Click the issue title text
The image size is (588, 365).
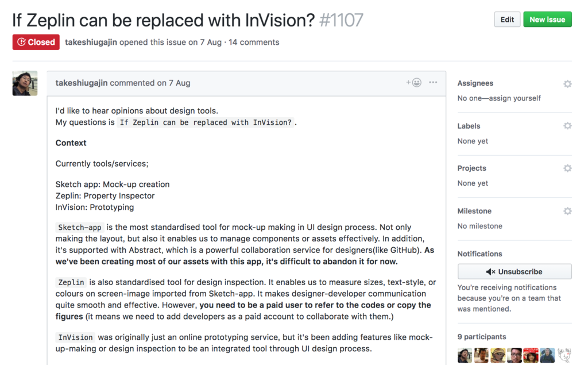click(x=164, y=20)
